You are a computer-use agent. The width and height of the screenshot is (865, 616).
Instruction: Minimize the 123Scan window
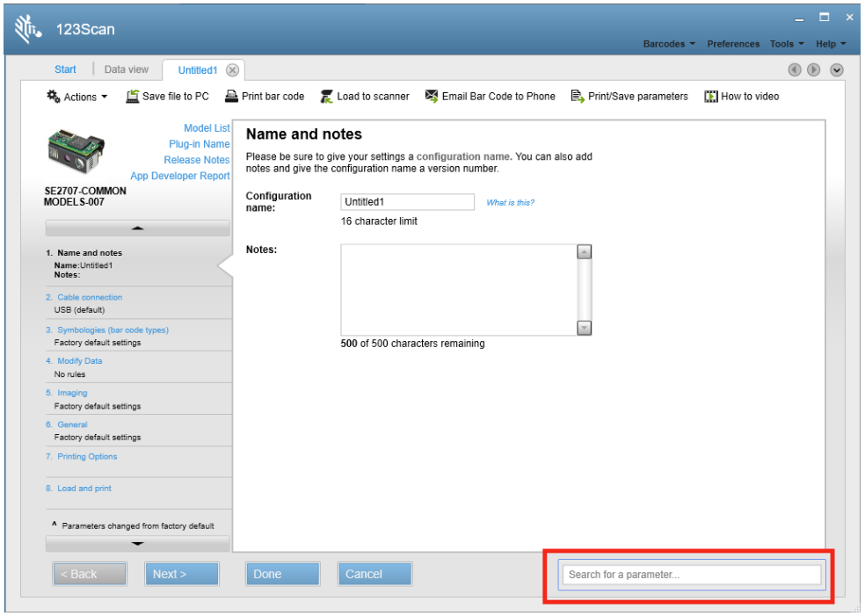tap(799, 18)
